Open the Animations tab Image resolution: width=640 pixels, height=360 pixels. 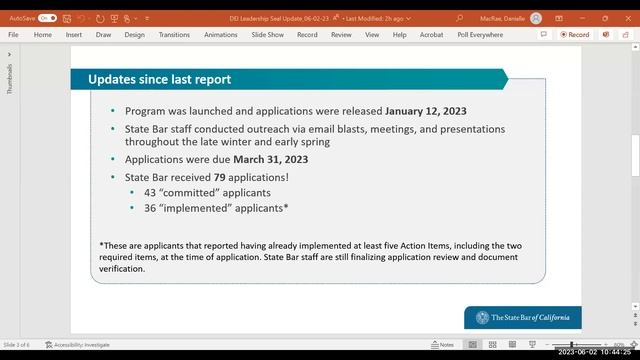(x=221, y=35)
